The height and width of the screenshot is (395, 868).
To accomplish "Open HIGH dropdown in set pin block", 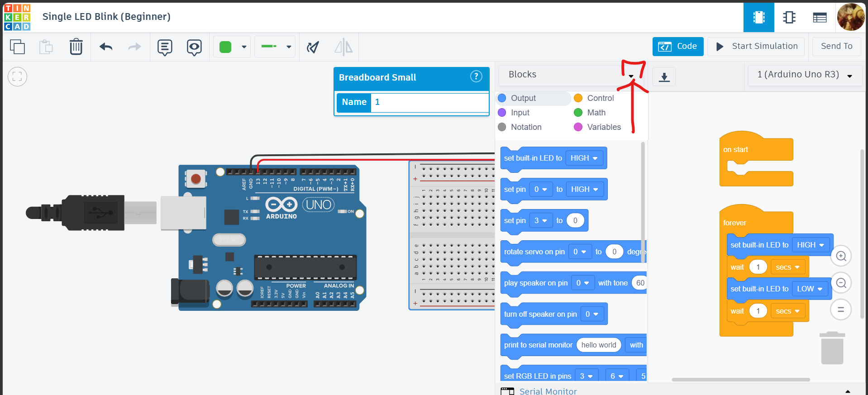I will point(585,189).
